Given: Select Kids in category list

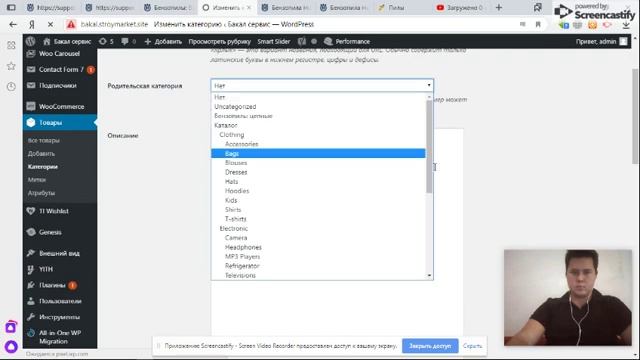Looking at the screenshot, I should click(318, 200).
